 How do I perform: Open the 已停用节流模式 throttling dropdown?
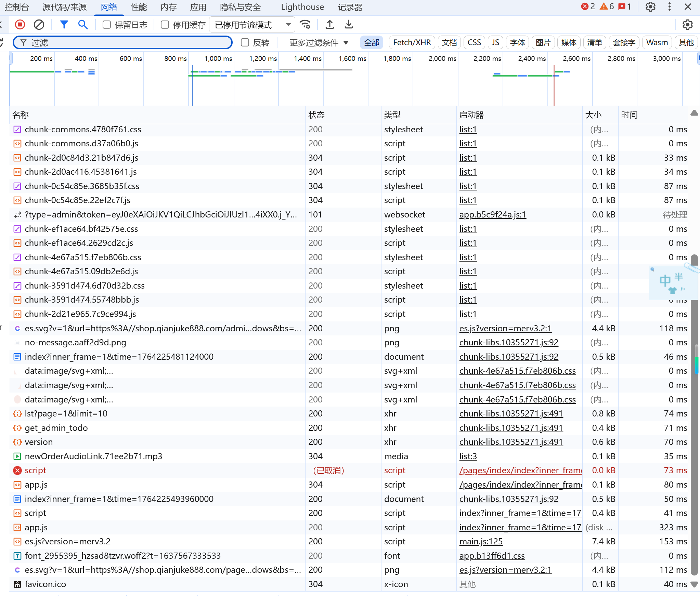252,25
